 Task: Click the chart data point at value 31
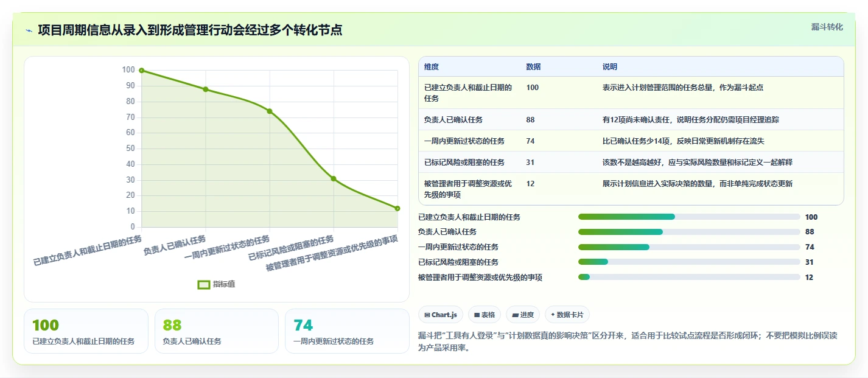pos(334,178)
